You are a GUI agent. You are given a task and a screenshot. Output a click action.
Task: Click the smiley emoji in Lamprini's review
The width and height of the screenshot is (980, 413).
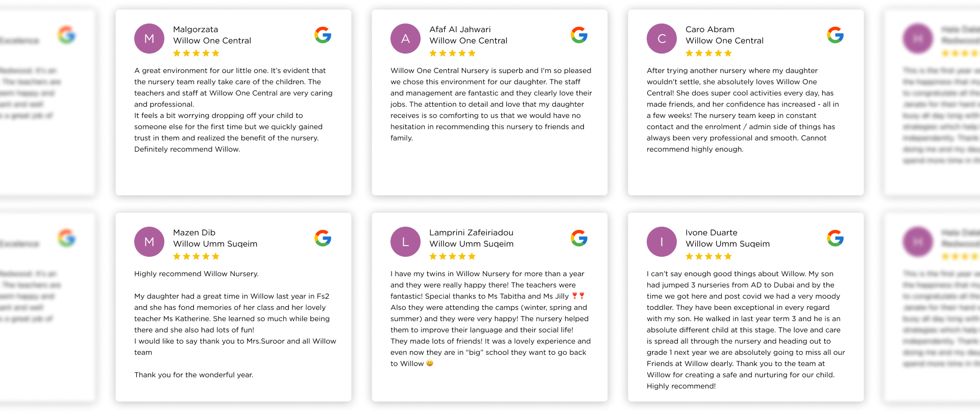click(430, 363)
